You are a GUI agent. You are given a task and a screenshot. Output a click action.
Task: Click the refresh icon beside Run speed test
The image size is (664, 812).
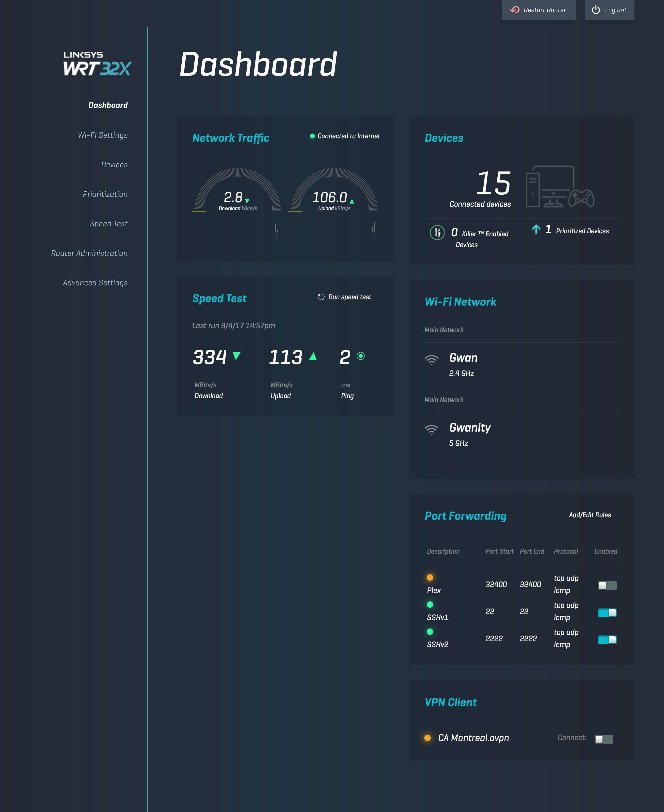[321, 297]
